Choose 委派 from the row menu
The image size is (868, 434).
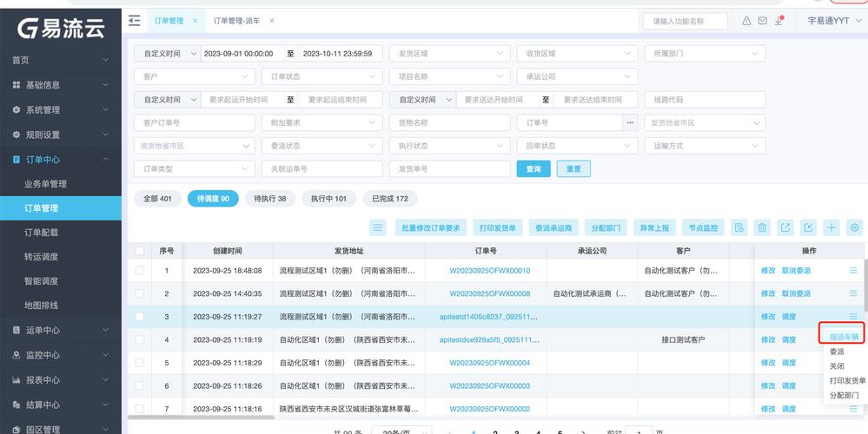(837, 352)
